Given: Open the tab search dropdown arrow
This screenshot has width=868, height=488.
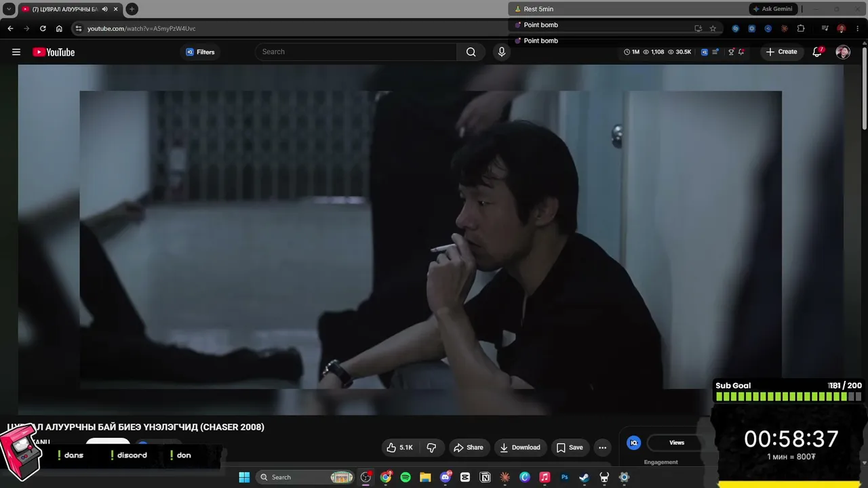Looking at the screenshot, I should tap(9, 9).
